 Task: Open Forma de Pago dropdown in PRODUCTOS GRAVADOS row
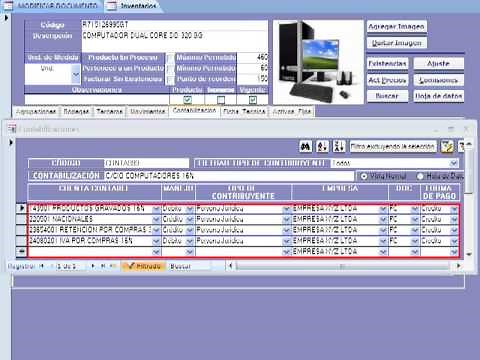point(454,209)
